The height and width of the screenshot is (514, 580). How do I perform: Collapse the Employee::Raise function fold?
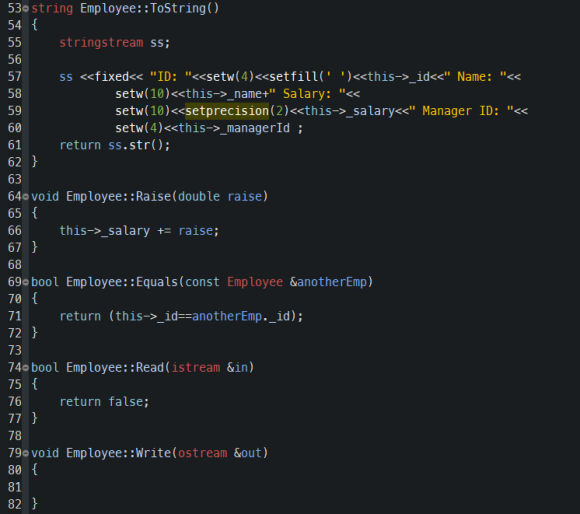[26, 197]
